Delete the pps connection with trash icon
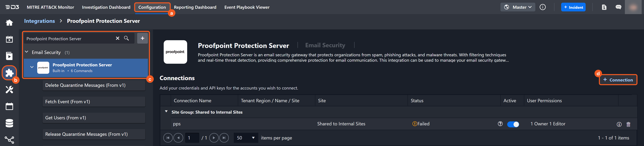The width and height of the screenshot is (644, 146). pos(628,124)
